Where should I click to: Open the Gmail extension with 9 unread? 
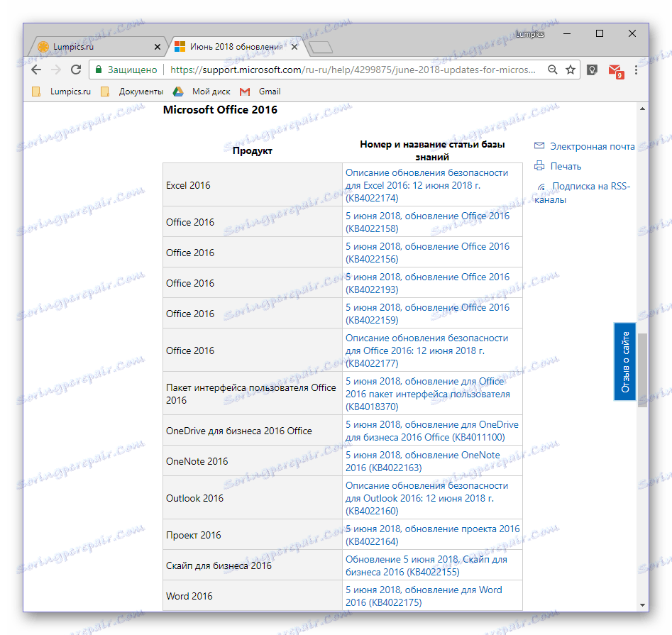tap(616, 71)
